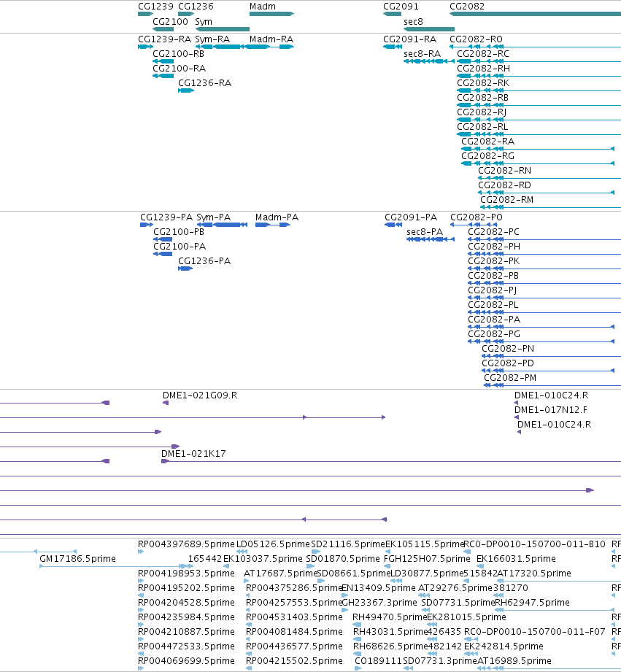
Task: Select EST RP004069699.5prime
Action: (186, 661)
